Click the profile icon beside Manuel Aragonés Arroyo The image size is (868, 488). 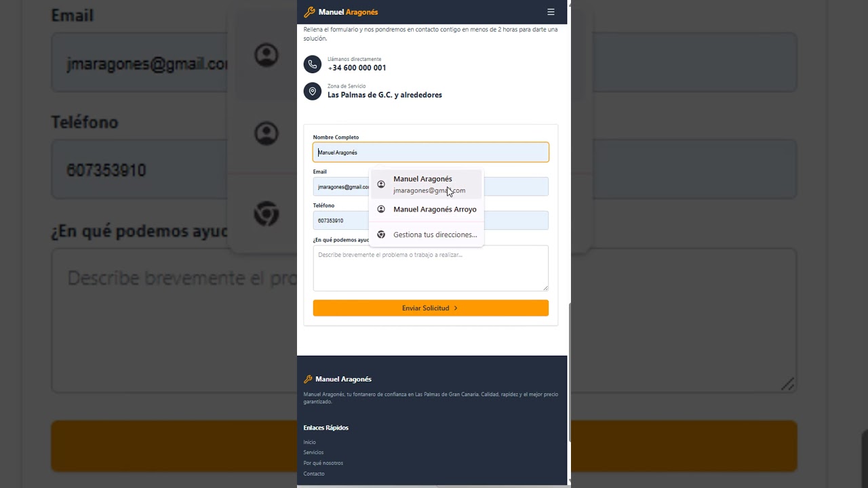381,209
